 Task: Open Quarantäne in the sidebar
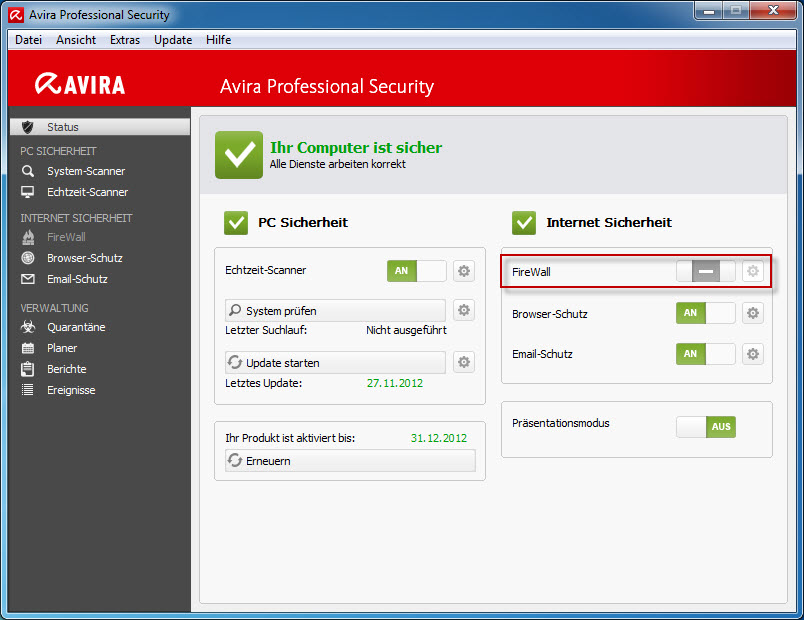tap(76, 327)
